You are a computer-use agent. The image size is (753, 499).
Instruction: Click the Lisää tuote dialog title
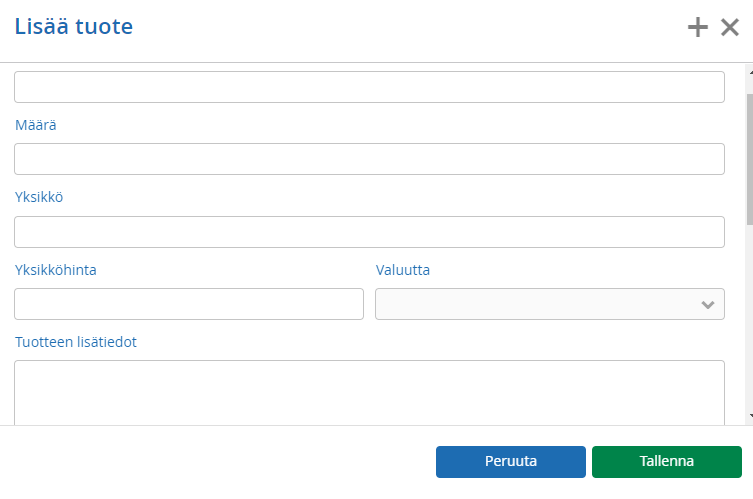[x=73, y=26]
